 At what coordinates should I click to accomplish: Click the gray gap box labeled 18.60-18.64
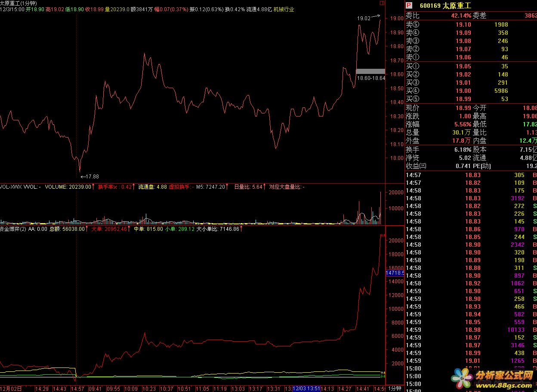coord(370,71)
